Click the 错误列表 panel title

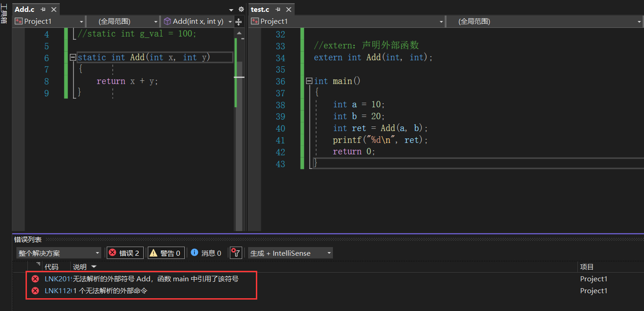(x=28, y=240)
